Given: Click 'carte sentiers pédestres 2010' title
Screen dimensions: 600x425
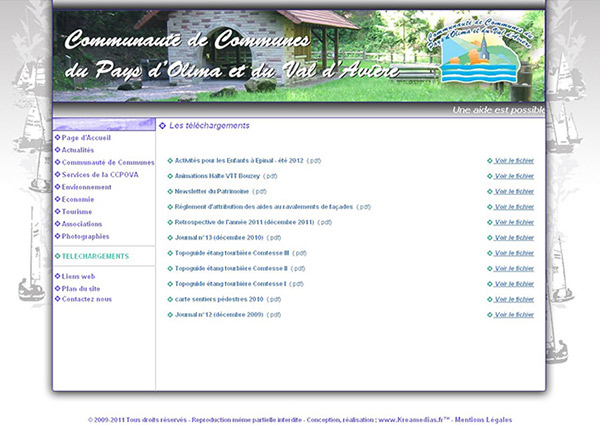Looking at the screenshot, I should tap(219, 299).
